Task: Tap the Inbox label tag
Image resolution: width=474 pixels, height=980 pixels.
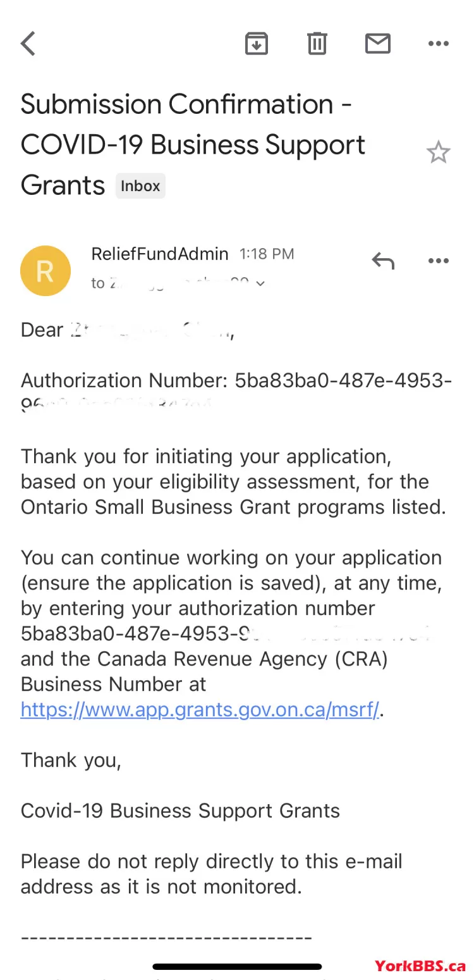Action: coord(140,186)
